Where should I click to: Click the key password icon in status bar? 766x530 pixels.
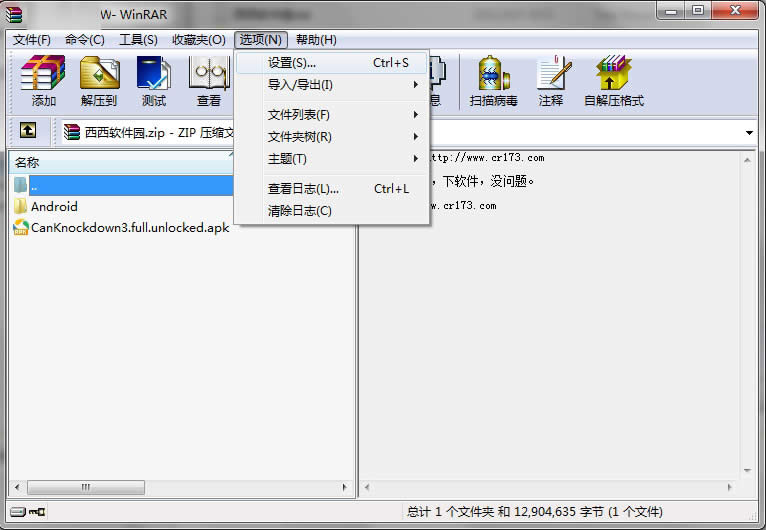[37, 511]
